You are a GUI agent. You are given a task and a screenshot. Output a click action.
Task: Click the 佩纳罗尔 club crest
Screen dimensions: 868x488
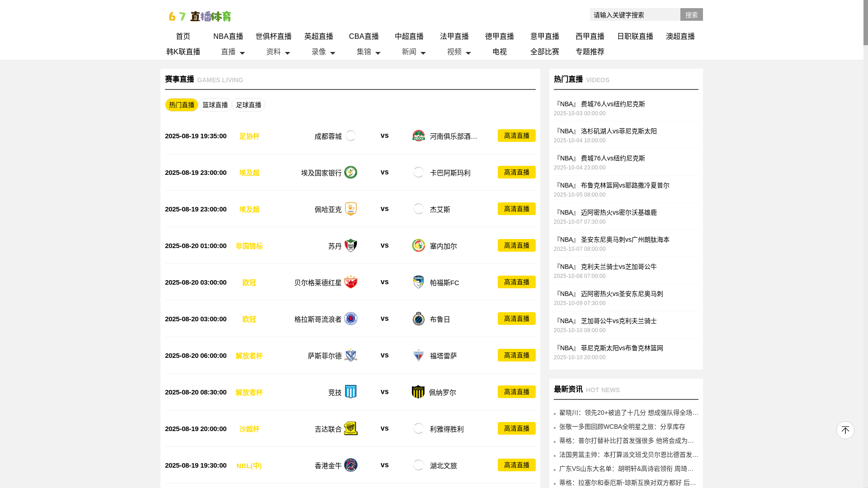tap(418, 392)
